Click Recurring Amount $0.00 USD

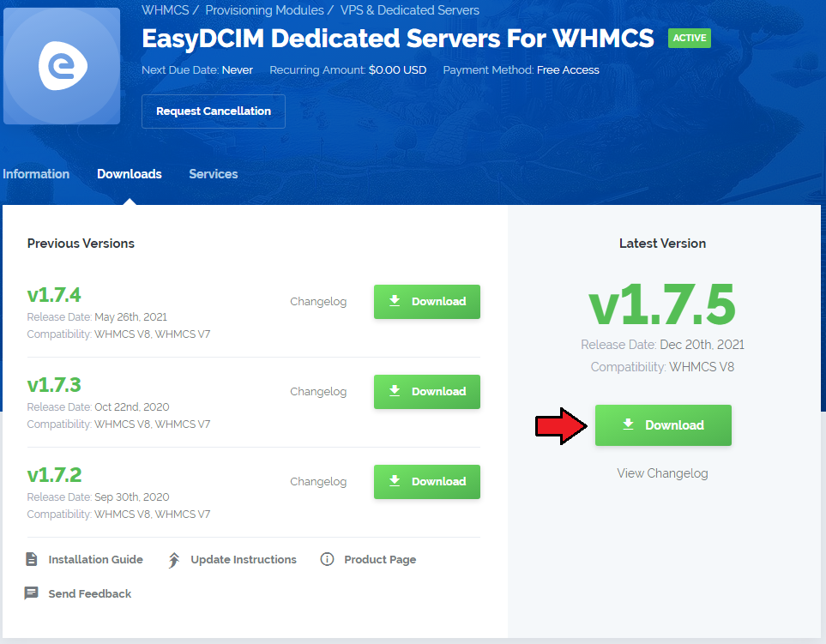[347, 70]
